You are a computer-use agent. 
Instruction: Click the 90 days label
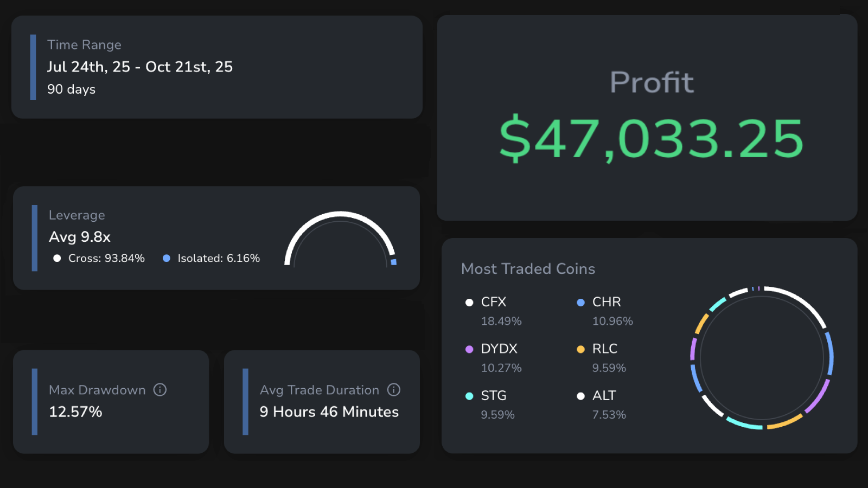click(x=71, y=89)
